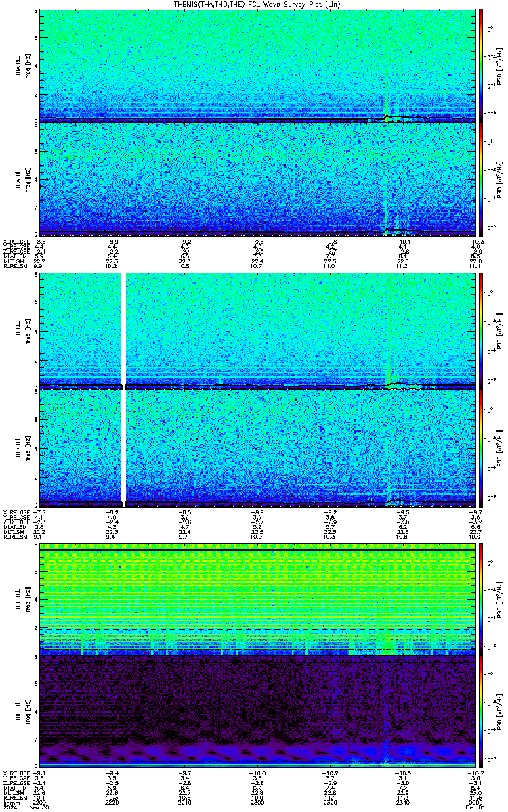Click the PSD color bar beside THA B-perpendicular
508x812 pixels.
click(482, 66)
